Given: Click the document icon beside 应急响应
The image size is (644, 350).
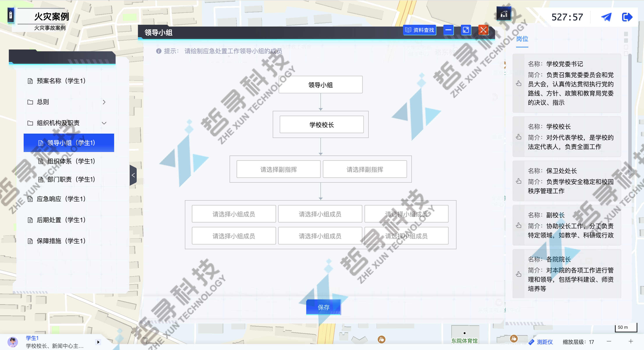Looking at the screenshot, I should pos(30,199).
